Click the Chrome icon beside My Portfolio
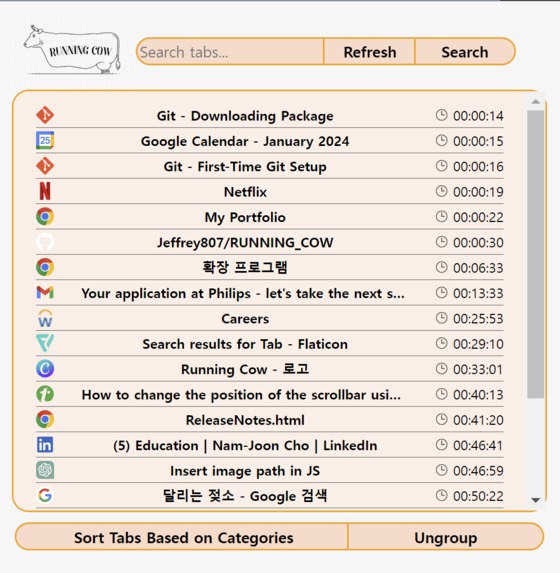 45,217
